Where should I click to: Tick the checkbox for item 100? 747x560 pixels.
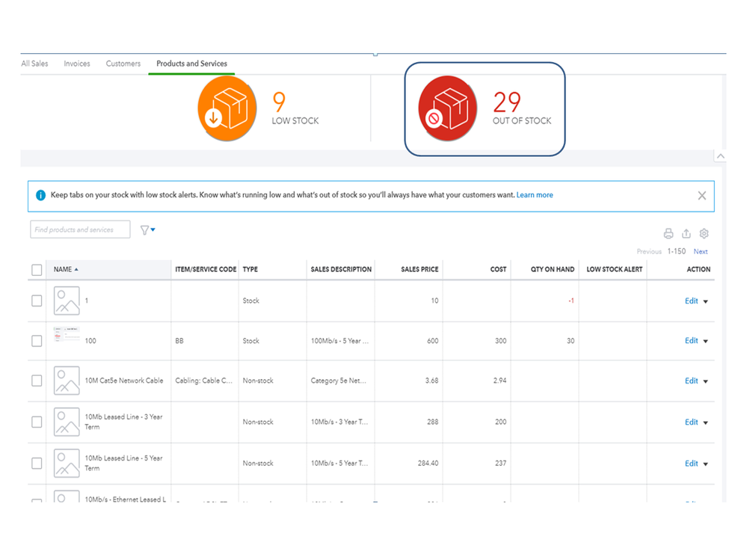pos(37,341)
